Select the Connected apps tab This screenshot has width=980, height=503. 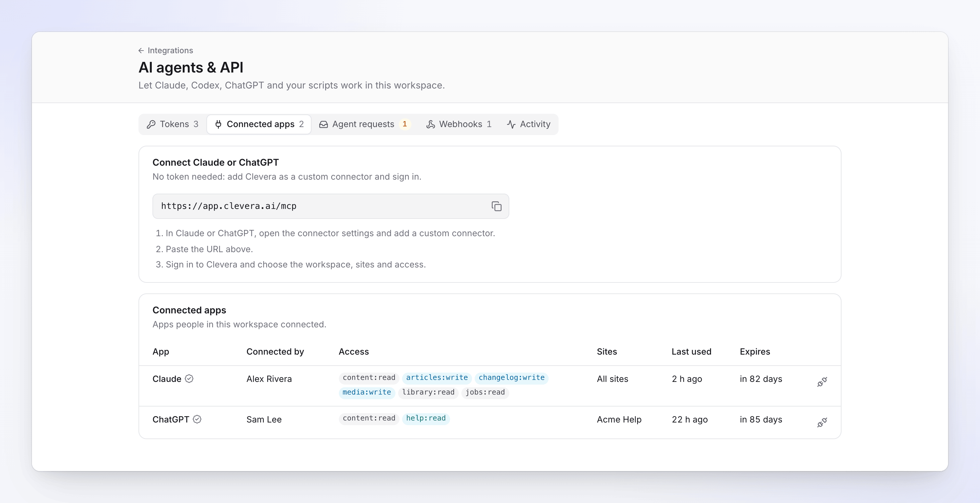(259, 124)
